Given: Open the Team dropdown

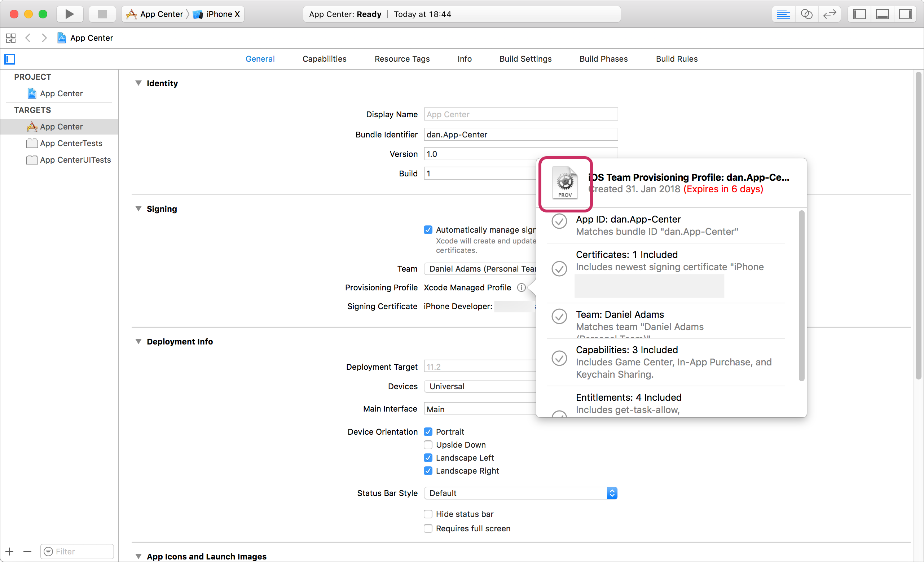Looking at the screenshot, I should point(481,269).
